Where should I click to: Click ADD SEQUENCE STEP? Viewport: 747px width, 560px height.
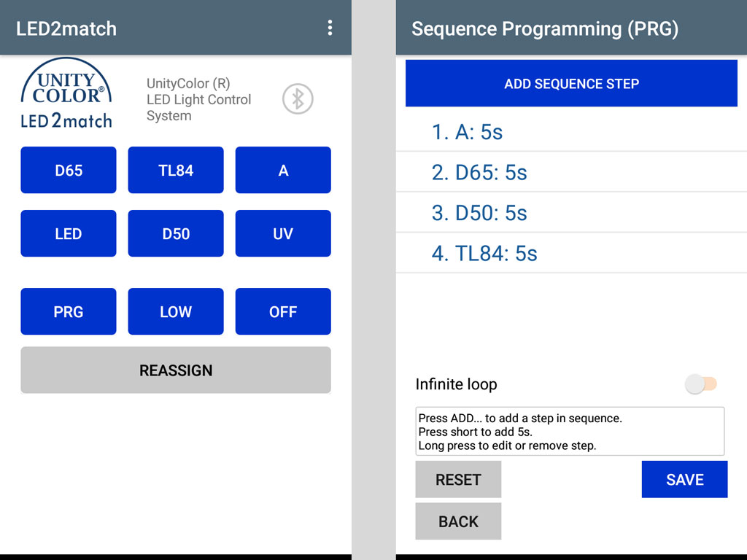click(571, 84)
